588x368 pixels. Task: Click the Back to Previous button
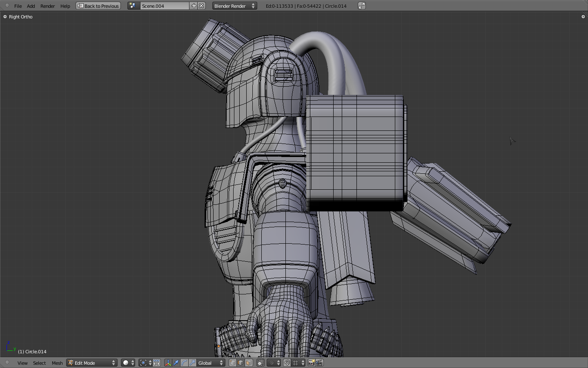[98, 6]
